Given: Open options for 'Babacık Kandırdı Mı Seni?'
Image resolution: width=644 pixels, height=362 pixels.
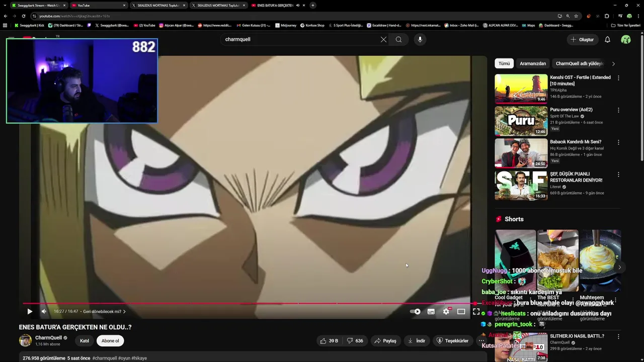Looking at the screenshot, I should (618, 142).
